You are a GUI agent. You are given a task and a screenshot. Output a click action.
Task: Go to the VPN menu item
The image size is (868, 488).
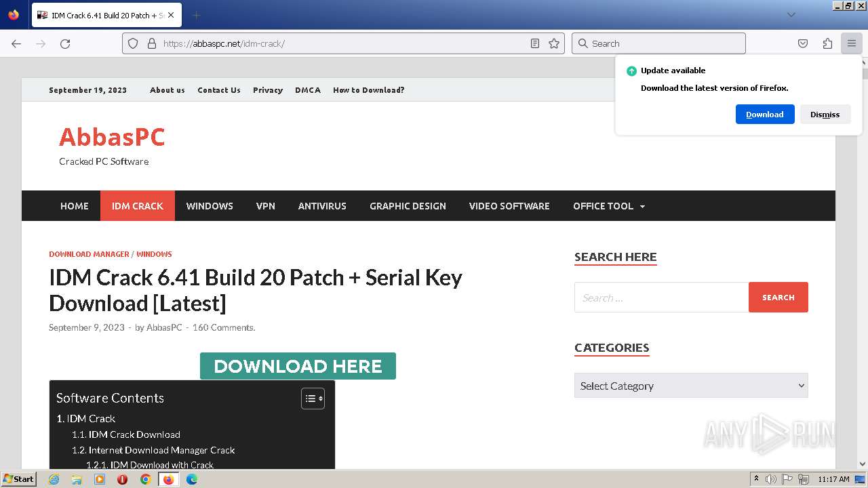coord(266,206)
